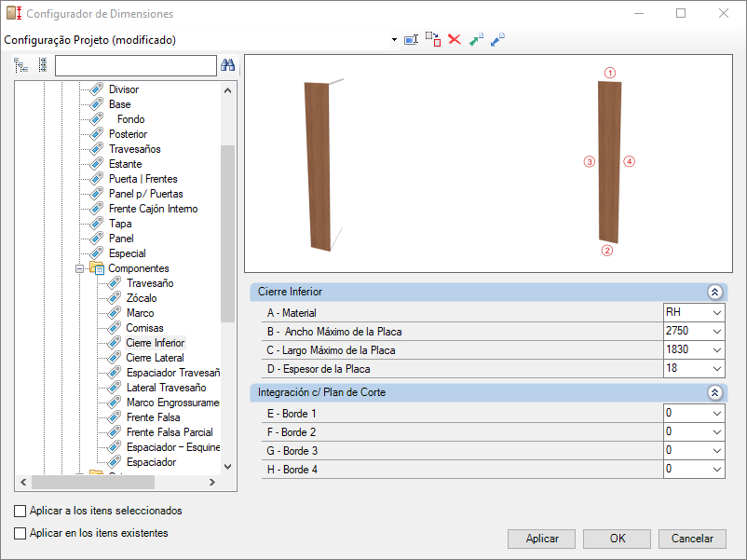Click the green export arrow icon
Viewport: 747px width, 560px height.
pos(476,40)
